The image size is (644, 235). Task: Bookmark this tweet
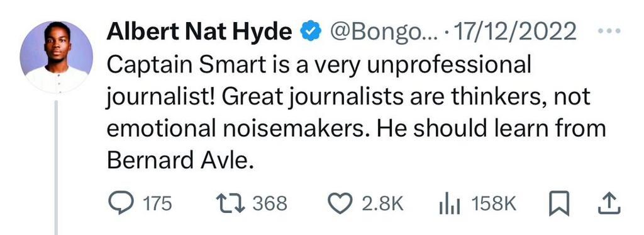coord(559,203)
